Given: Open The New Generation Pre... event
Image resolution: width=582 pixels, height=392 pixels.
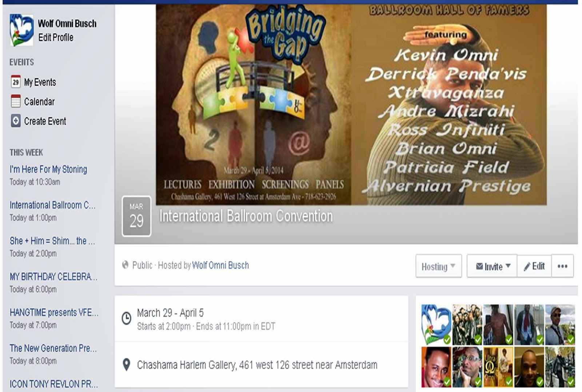Looking at the screenshot, I should click(53, 348).
